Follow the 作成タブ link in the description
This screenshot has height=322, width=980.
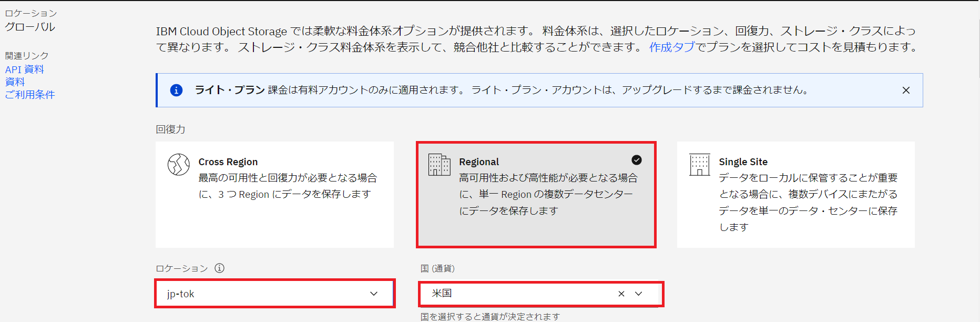click(x=672, y=47)
